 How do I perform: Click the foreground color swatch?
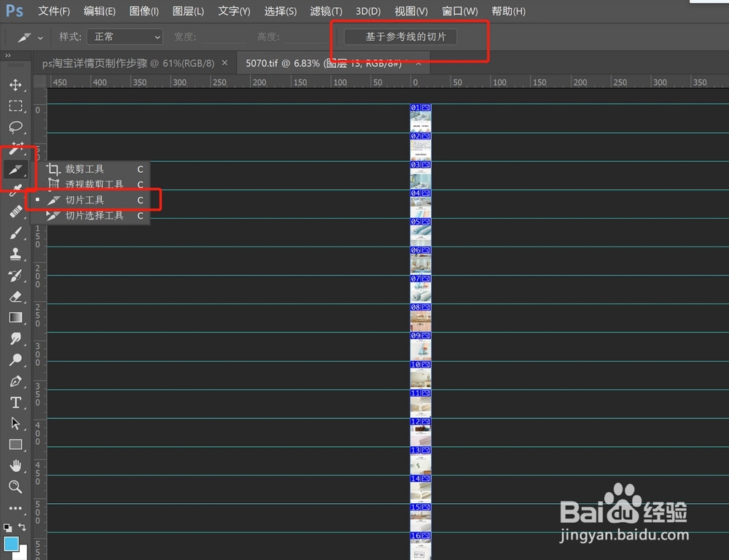[x=11, y=543]
